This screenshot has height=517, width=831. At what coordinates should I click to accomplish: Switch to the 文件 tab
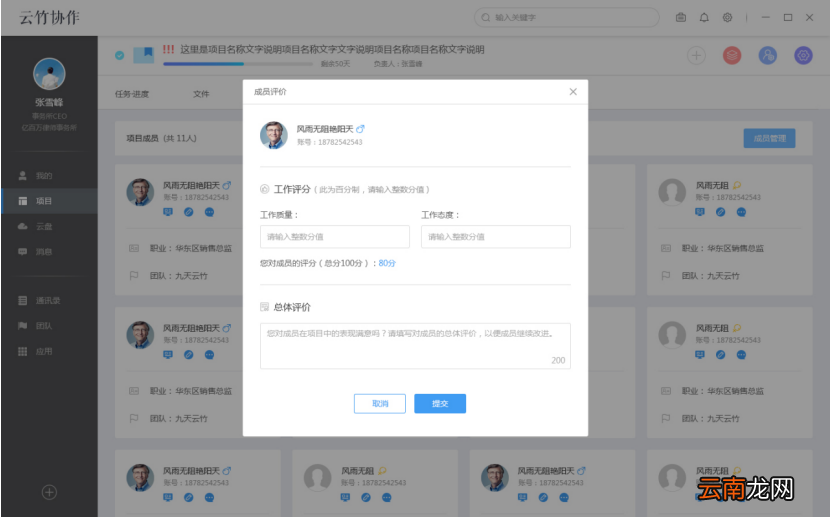[201, 94]
